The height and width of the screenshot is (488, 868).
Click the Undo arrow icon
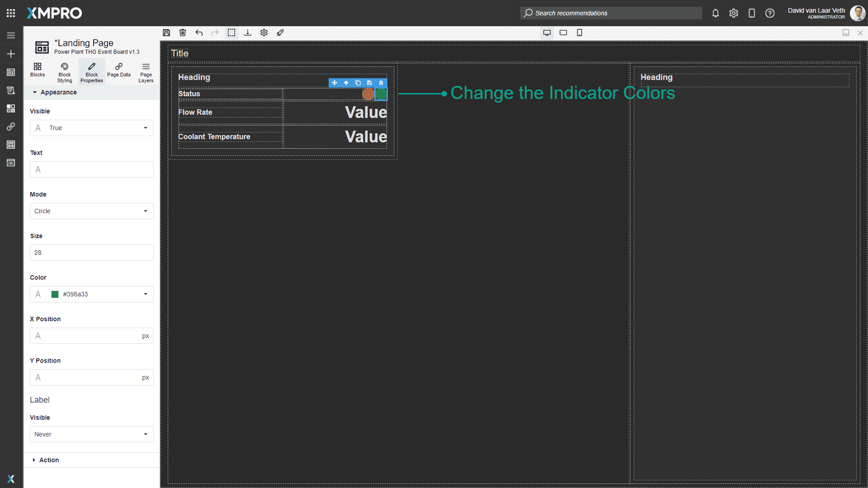tap(199, 33)
